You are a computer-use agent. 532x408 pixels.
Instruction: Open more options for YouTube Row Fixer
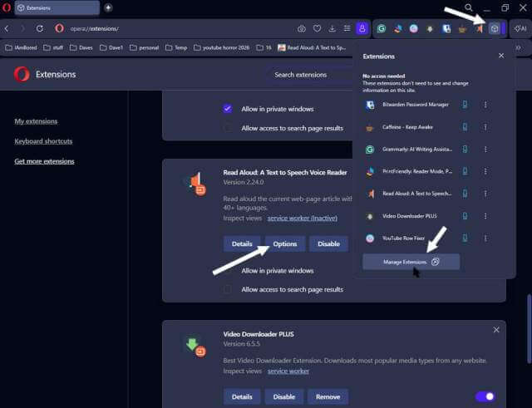(485, 238)
